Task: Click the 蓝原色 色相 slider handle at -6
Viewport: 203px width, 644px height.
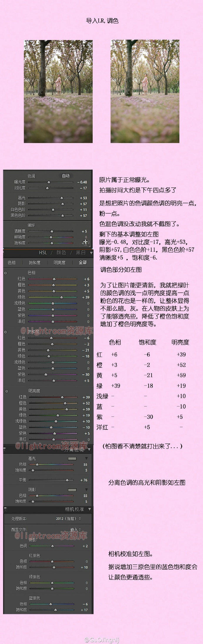Action: point(50,604)
